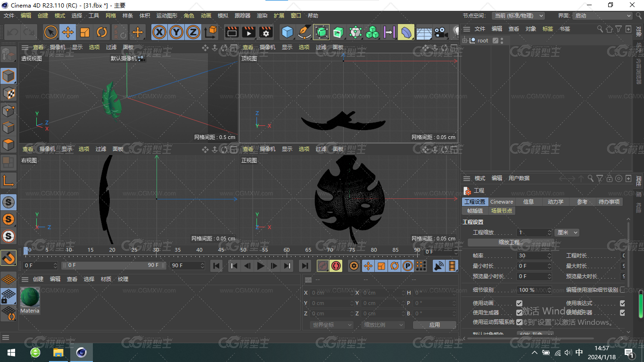The width and height of the screenshot is (644, 362).
Task: Activate the Rotate tool
Action: (102, 32)
